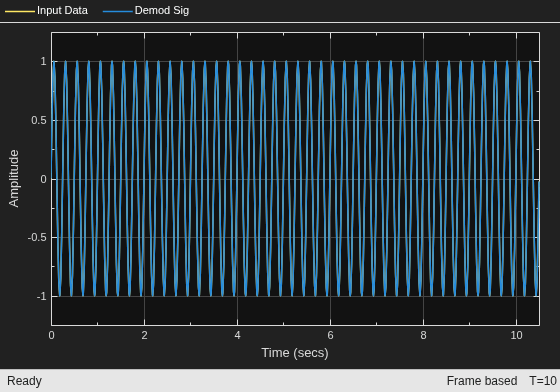The image size is (560, 392).
Task: Click the blue Demod Sig line swatch
Action: coord(118,11)
